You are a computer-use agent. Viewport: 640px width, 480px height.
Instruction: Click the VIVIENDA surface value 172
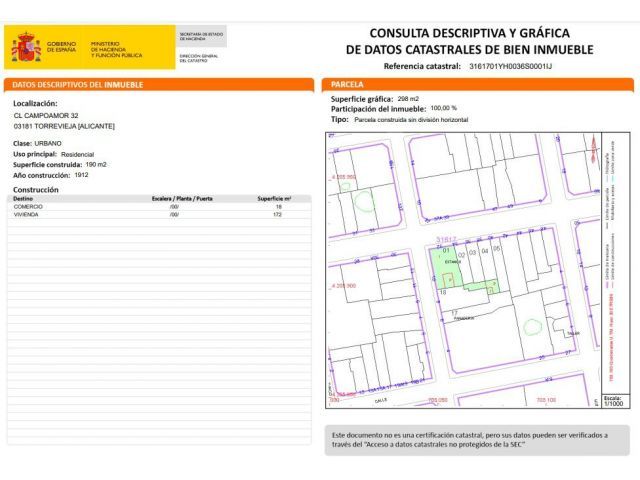click(278, 214)
